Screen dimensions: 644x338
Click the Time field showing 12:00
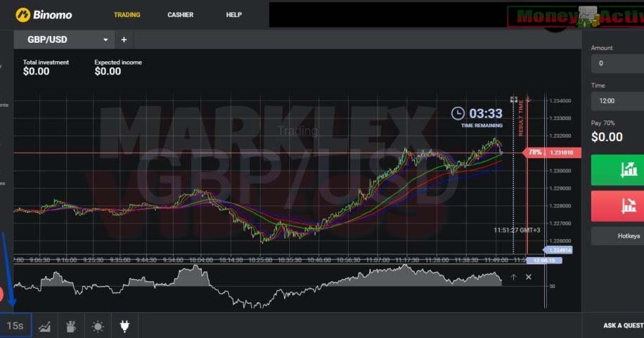click(x=617, y=101)
